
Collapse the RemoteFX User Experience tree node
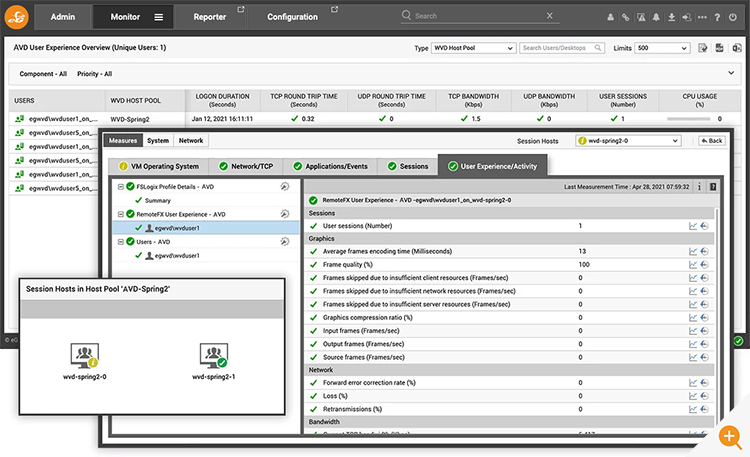pyautogui.click(x=121, y=214)
